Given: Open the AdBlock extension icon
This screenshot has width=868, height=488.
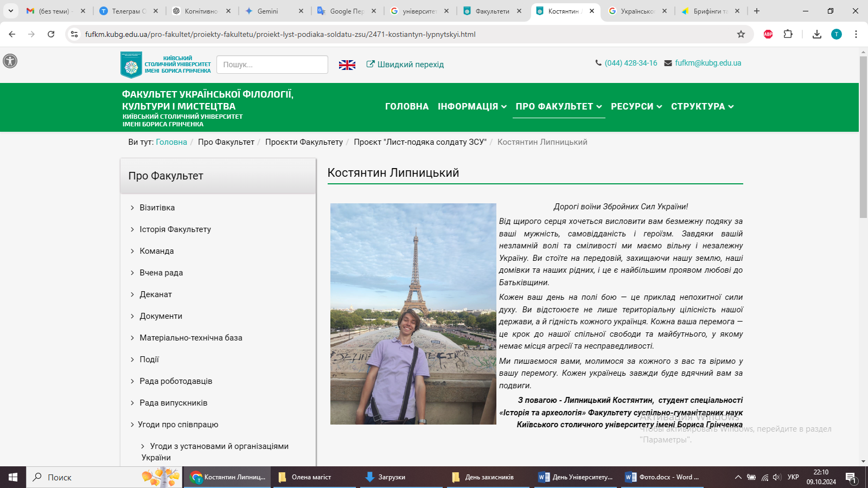Looking at the screenshot, I should coord(768,34).
